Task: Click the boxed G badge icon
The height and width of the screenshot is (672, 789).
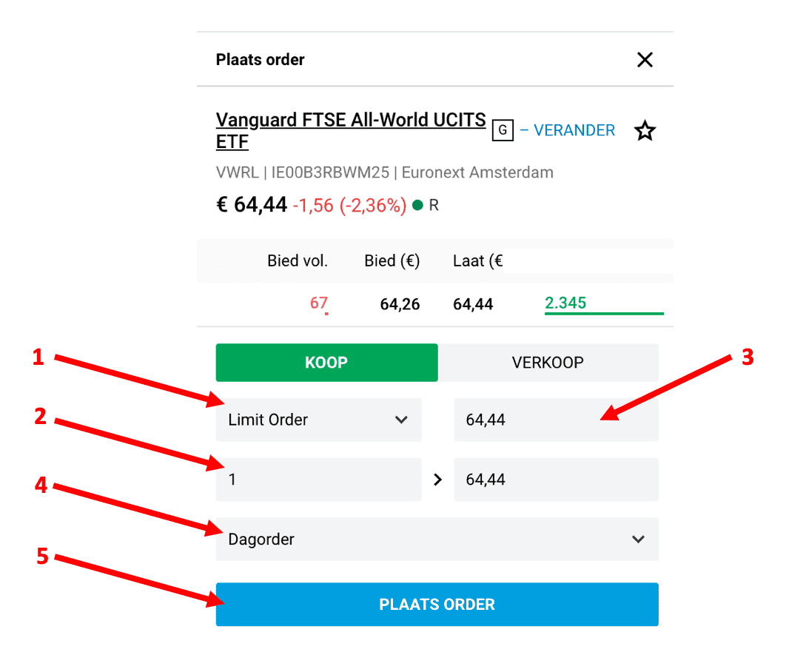Action: pyautogui.click(x=503, y=131)
